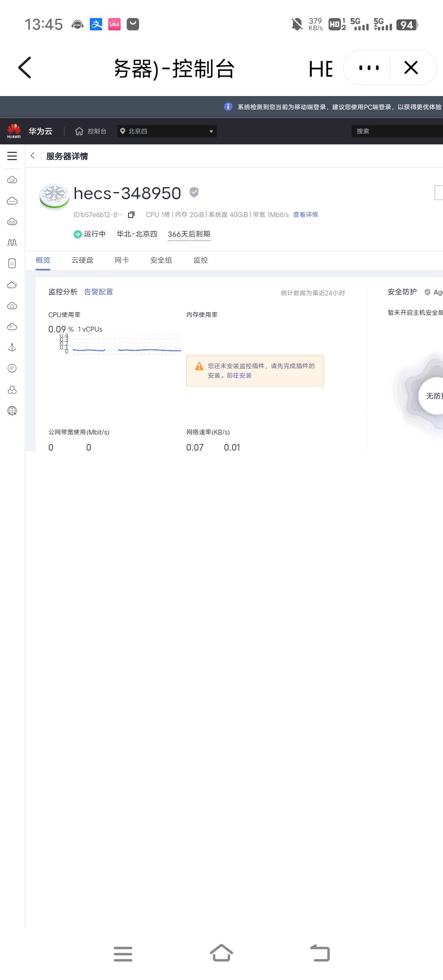Open the 控制台 home icon
The width and height of the screenshot is (443, 980).
click(x=79, y=131)
